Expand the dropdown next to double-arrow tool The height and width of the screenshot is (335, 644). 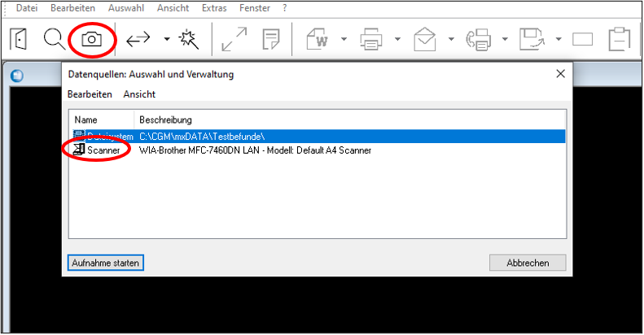coord(167,39)
